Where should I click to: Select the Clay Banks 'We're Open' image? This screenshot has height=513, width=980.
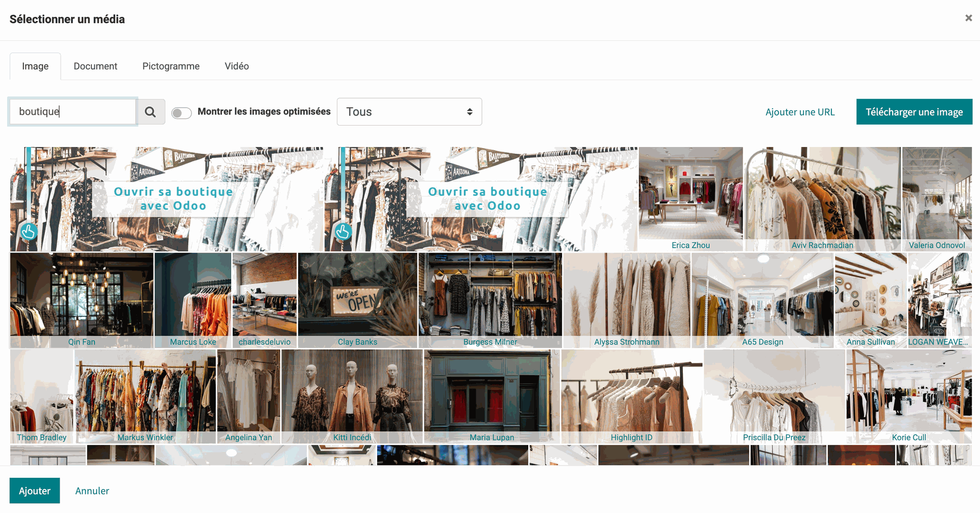[x=357, y=296]
